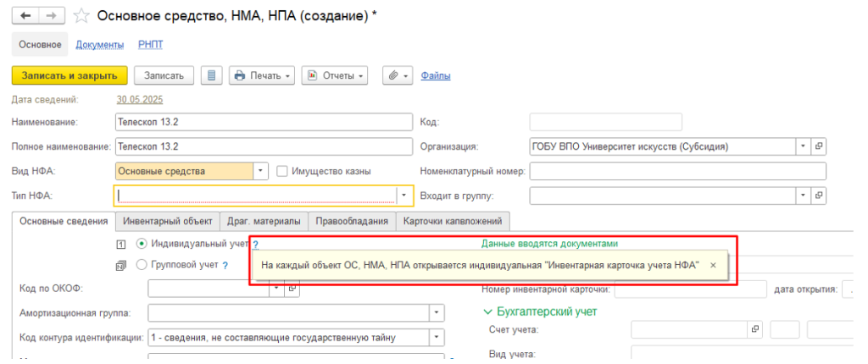Open the Входит в группу record via the open icon
This screenshot has width=868, height=364.
tap(819, 196)
